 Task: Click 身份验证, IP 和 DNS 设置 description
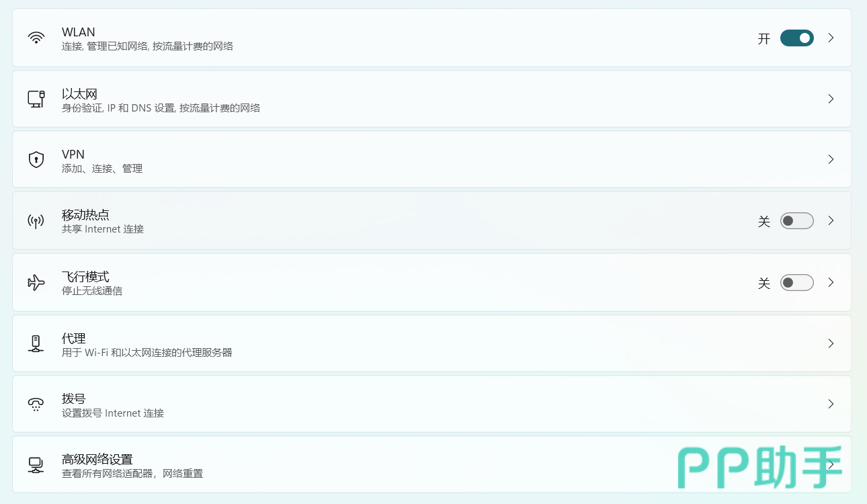pyautogui.click(x=161, y=108)
